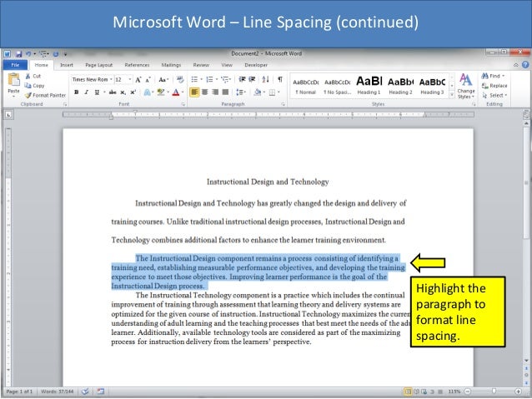The width and height of the screenshot is (532, 399).
Task: Click the Replace icon button
Action: pos(494,86)
